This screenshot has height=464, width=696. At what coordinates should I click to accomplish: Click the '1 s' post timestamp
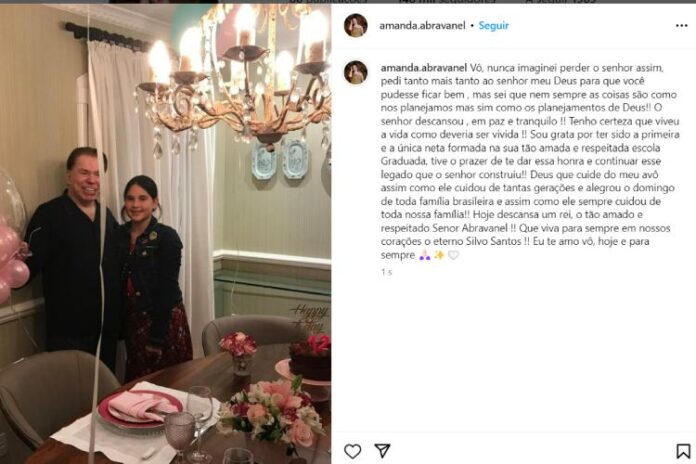[x=386, y=272]
